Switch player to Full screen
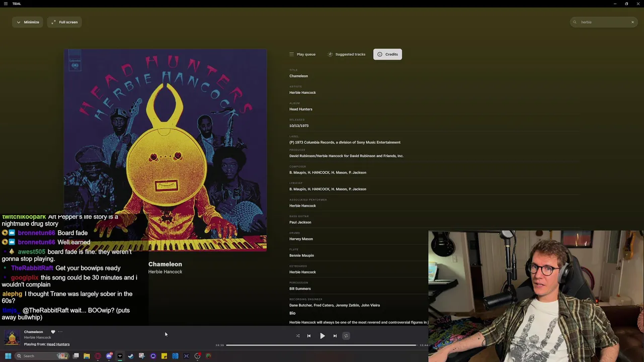 64,22
